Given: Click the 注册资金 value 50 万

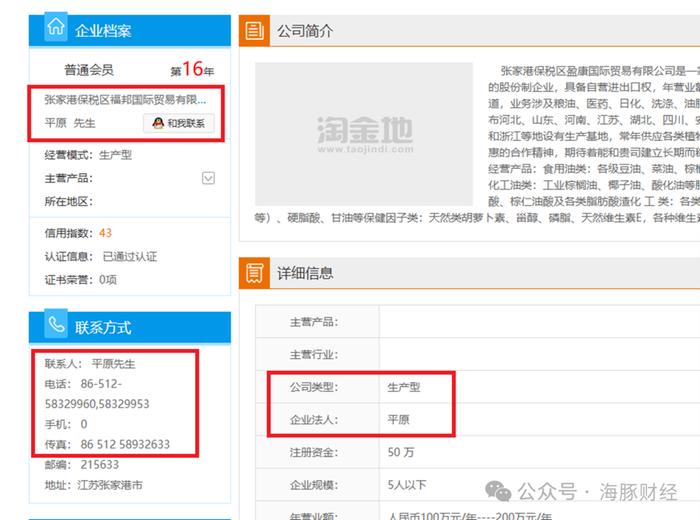Looking at the screenshot, I should (400, 452).
